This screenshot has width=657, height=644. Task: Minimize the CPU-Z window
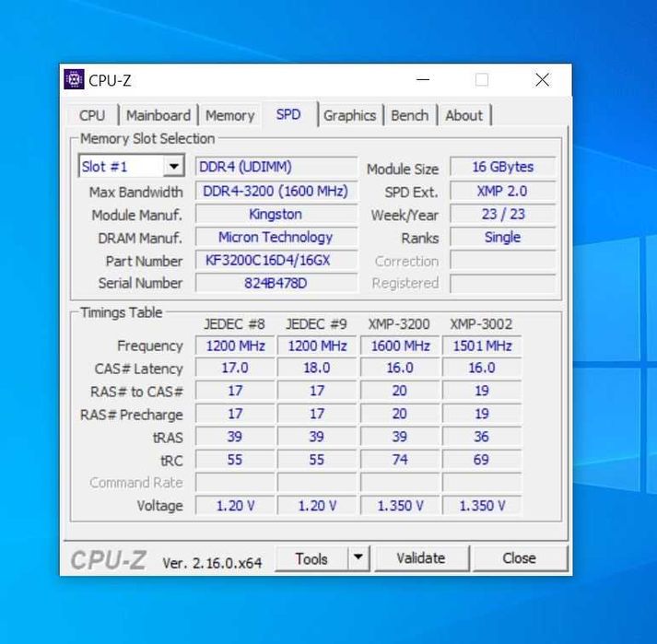click(x=423, y=79)
